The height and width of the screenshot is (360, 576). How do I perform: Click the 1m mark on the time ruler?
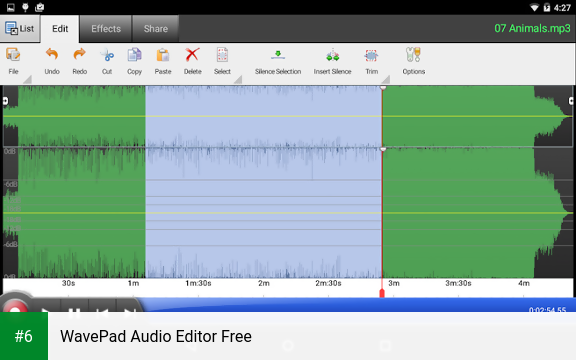point(133,283)
